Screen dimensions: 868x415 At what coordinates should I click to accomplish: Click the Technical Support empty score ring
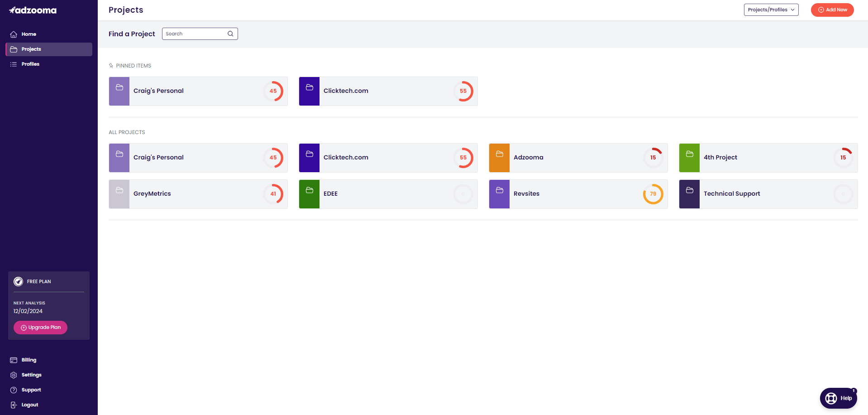843,194
